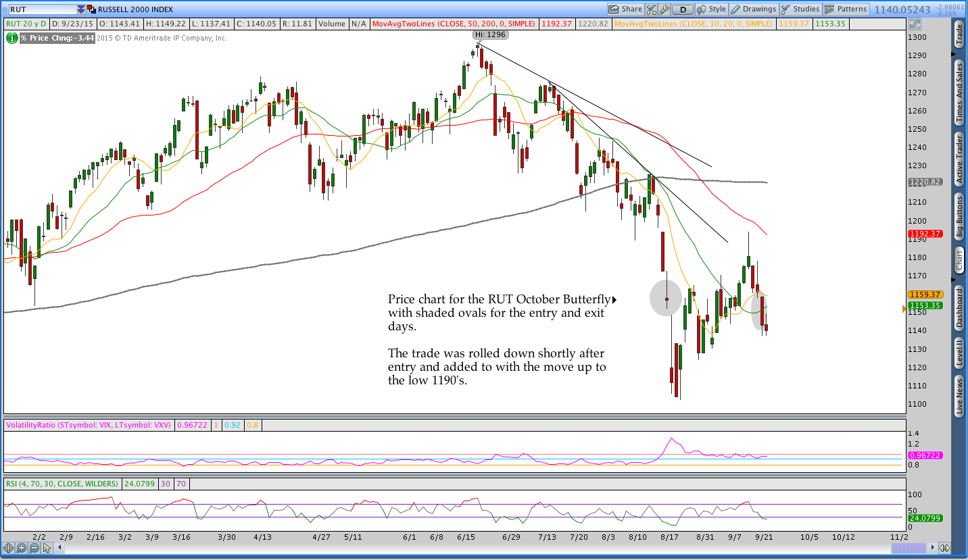Open the Level II side tab
968x560 pixels.
(x=959, y=353)
